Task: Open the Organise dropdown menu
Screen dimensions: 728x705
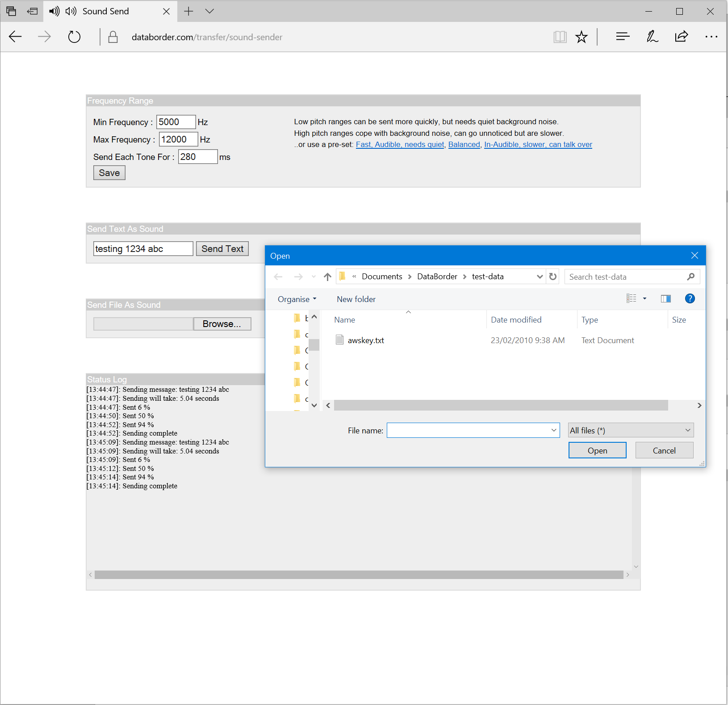Action: 297,299
